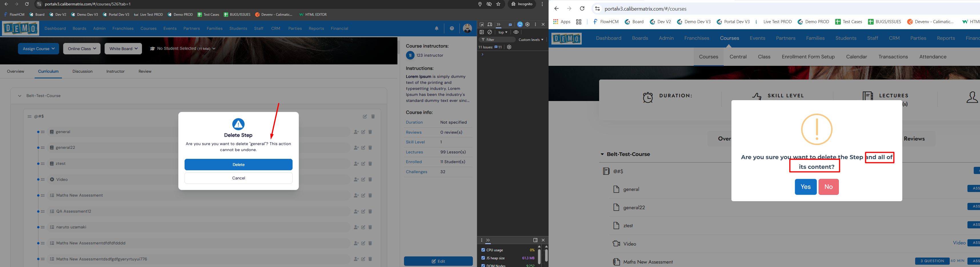
Task: Open DevTools settings gear in top toolbar
Action: click(x=528, y=24)
